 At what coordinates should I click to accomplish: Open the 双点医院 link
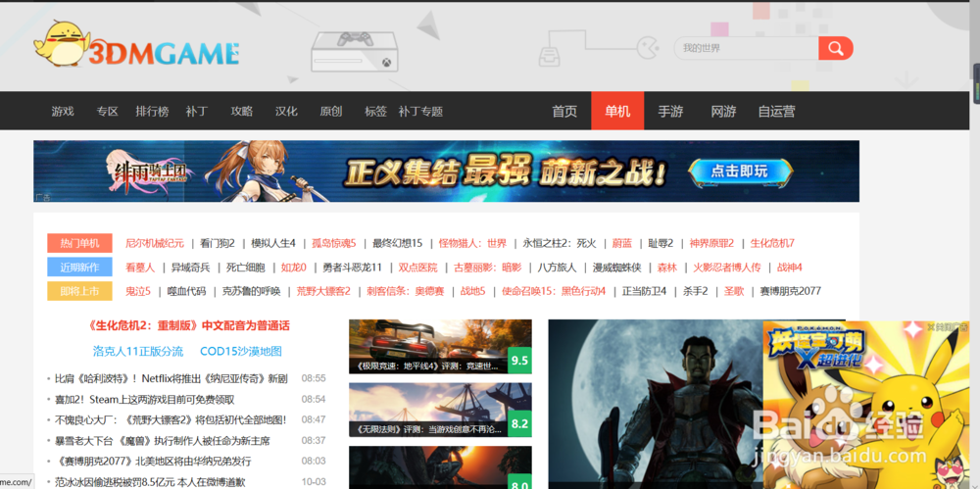[x=417, y=268]
